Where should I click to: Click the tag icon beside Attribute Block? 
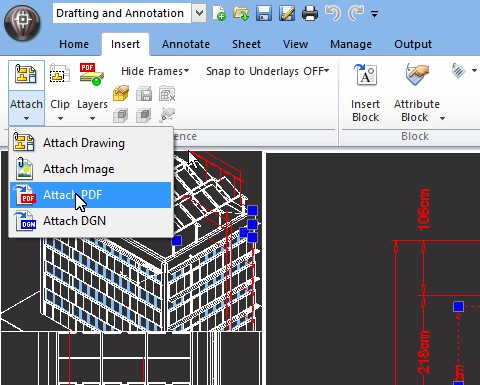click(459, 70)
